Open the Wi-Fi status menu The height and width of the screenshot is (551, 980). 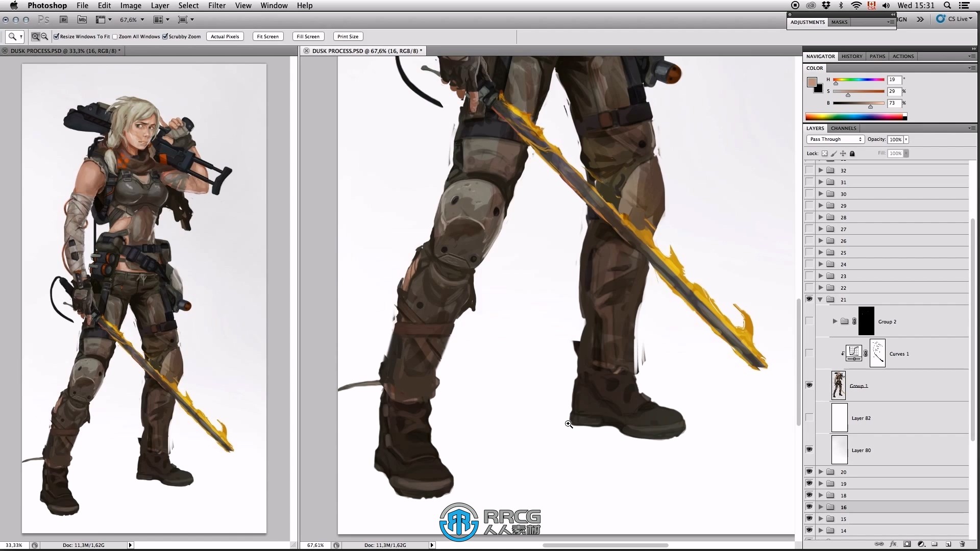(856, 6)
